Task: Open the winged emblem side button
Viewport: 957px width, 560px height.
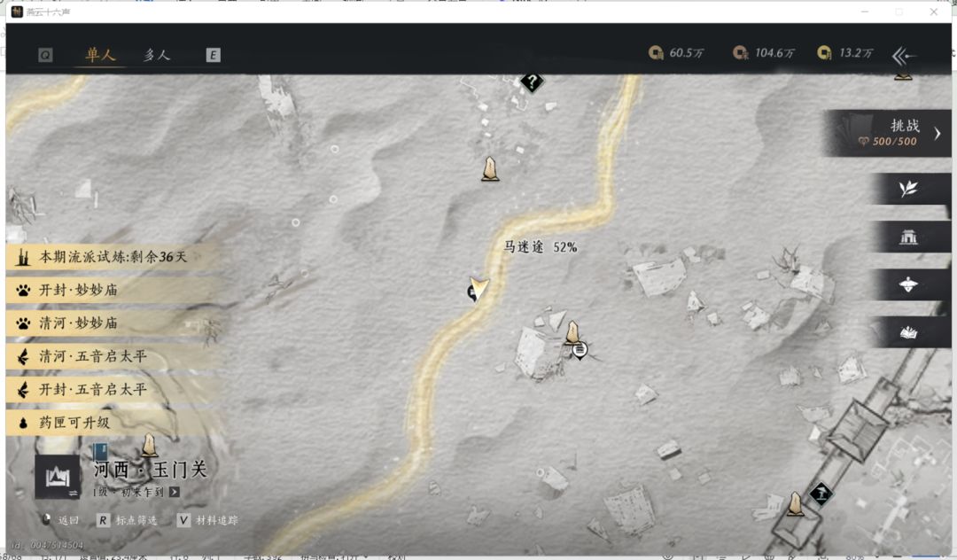Action: 909,284
